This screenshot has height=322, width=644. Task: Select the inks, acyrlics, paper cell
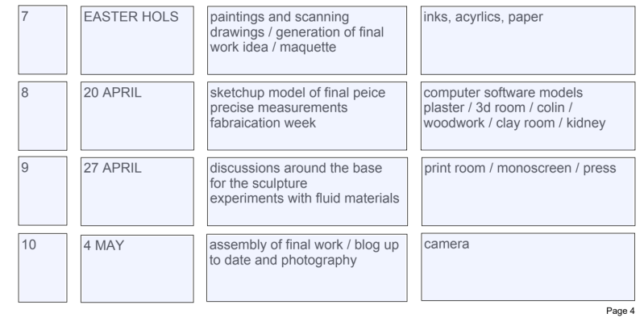click(x=528, y=40)
